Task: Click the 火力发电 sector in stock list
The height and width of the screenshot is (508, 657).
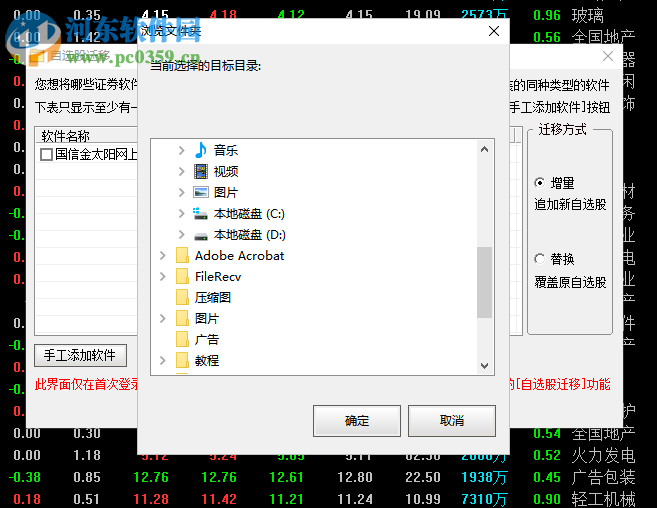Action: (603, 455)
